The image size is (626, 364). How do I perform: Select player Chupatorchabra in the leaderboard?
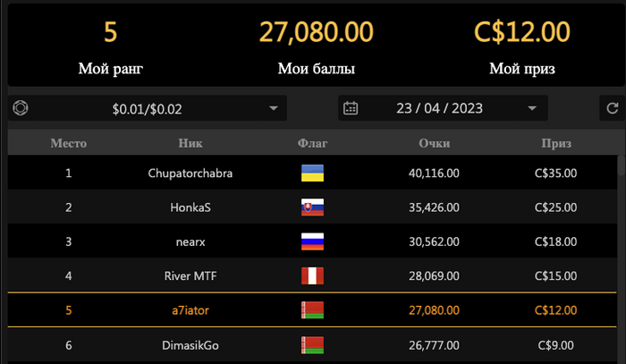[x=190, y=174]
